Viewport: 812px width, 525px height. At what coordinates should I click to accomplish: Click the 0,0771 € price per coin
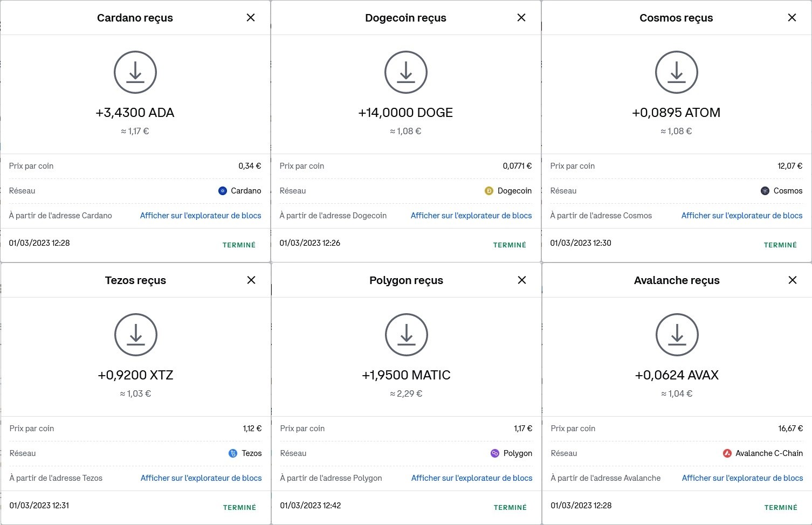(x=517, y=166)
